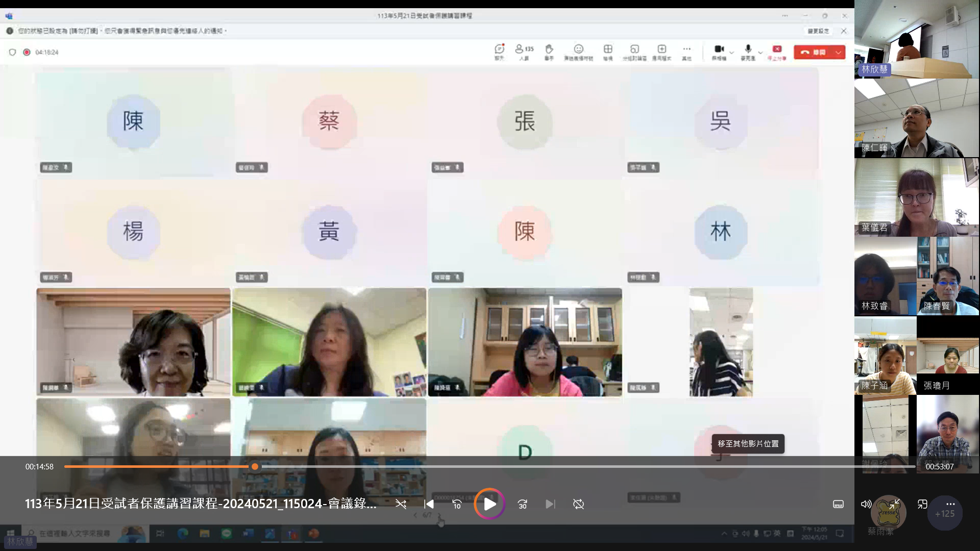Screen dimensions: 980x551
Task: Open Word from the taskbar
Action: [x=248, y=534]
